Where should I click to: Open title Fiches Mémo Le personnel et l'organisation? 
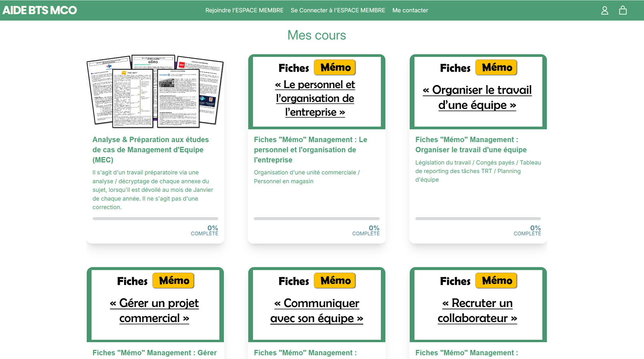click(x=310, y=150)
